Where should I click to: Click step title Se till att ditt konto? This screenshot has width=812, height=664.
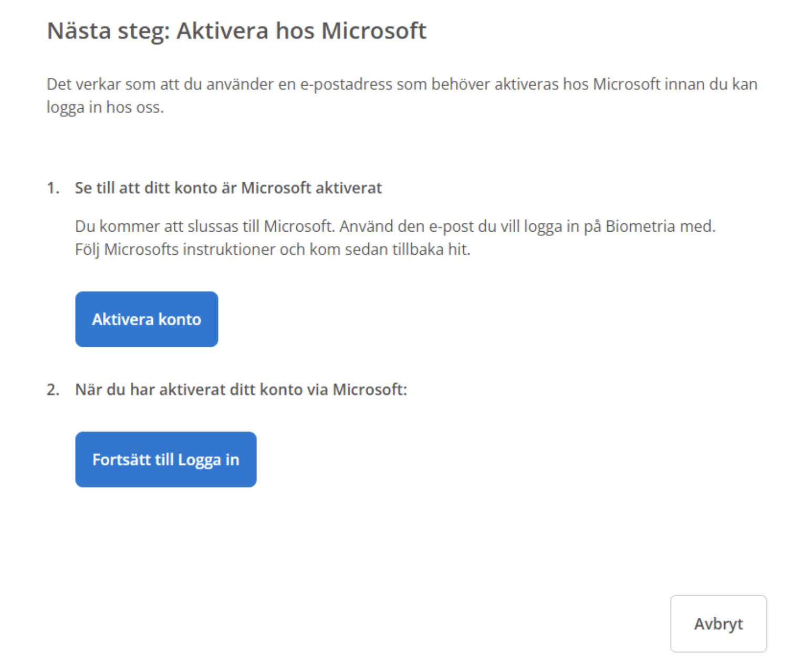tap(228, 188)
